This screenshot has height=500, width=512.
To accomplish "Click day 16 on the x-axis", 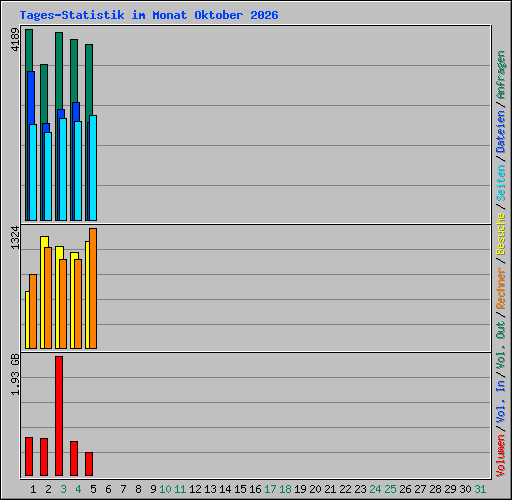I will tap(255, 489).
